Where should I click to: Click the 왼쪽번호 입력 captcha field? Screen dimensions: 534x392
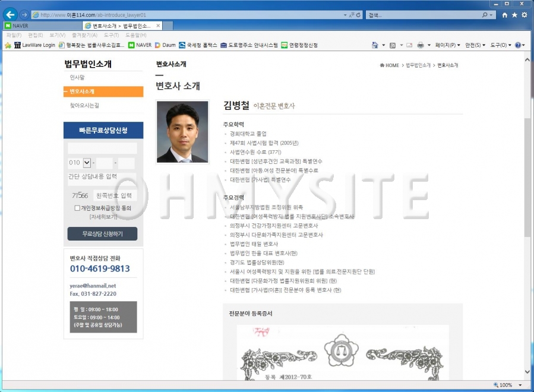(115, 195)
